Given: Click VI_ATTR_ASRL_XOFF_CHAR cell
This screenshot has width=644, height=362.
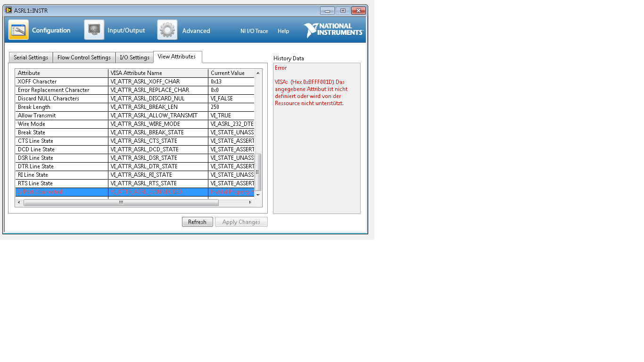Looking at the screenshot, I should tap(158, 82).
